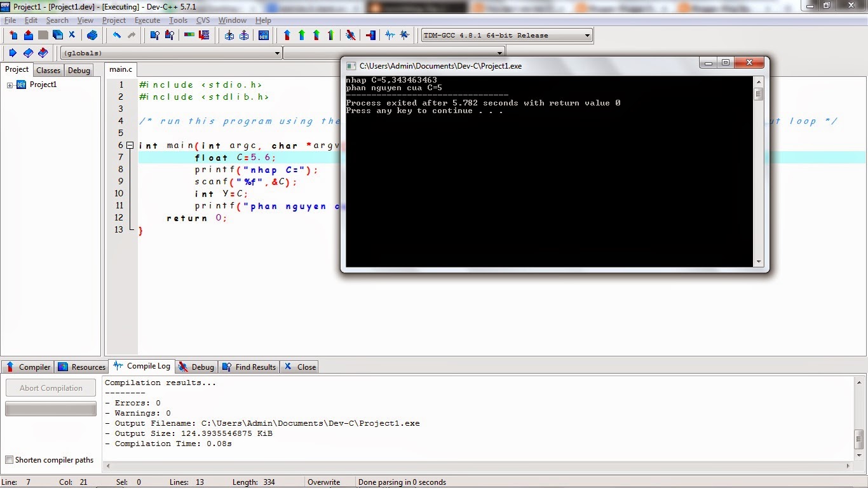
Task: Click the plain green Run arrow in the toolbar
Action: (302, 36)
